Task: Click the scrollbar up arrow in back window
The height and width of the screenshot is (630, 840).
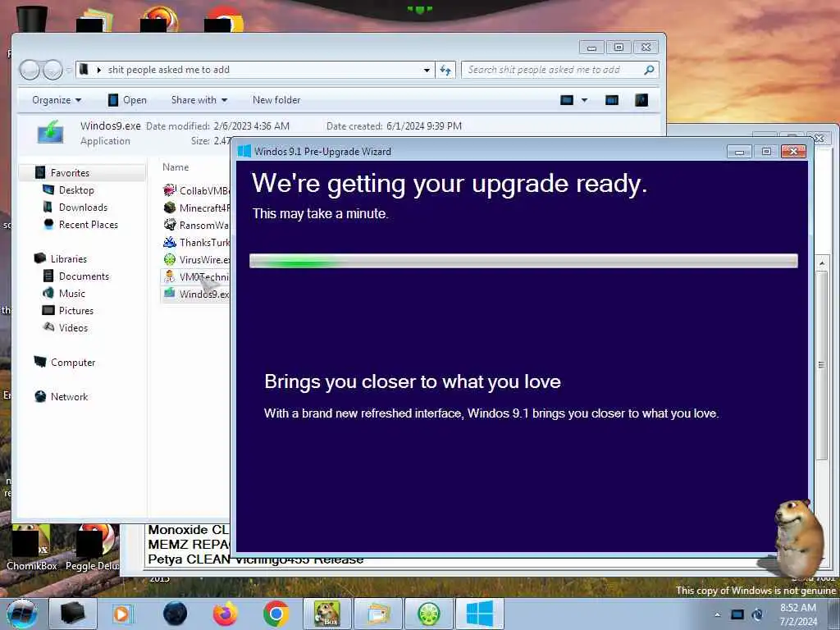Action: pyautogui.click(x=822, y=263)
